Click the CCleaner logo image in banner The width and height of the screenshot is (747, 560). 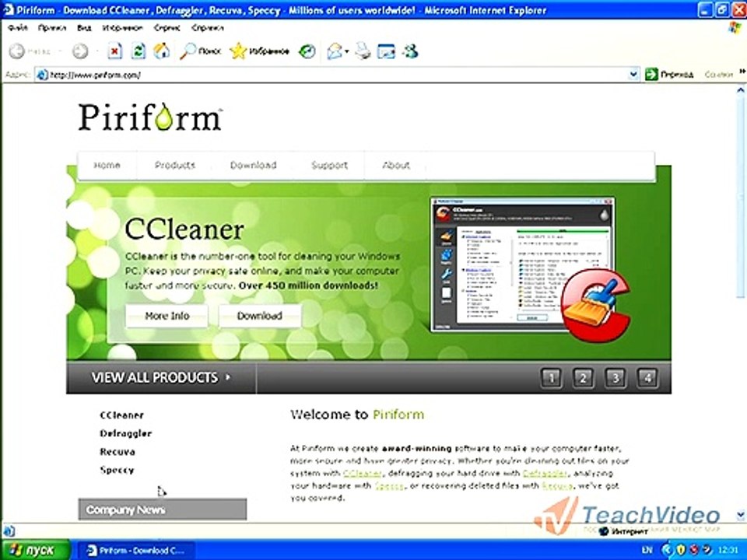pyautogui.click(x=595, y=305)
